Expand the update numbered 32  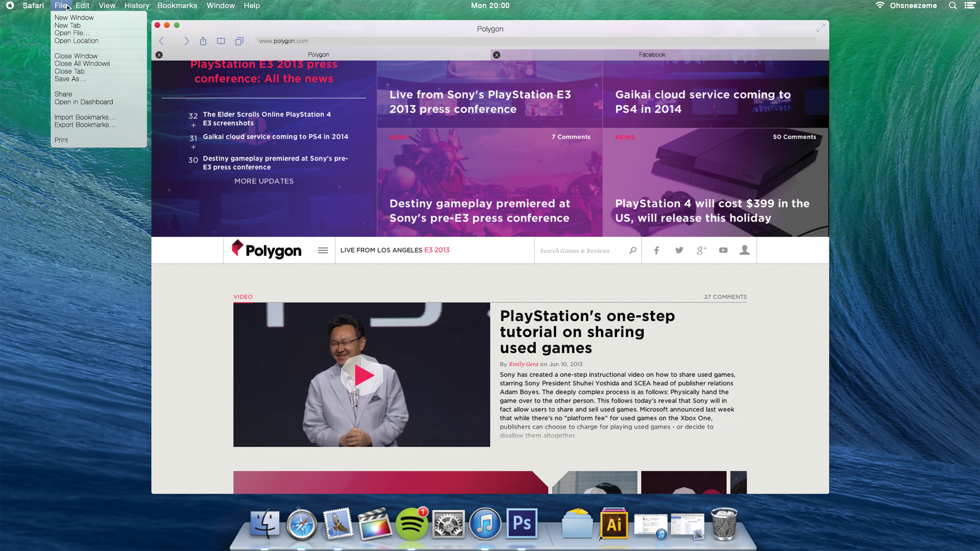point(193,125)
